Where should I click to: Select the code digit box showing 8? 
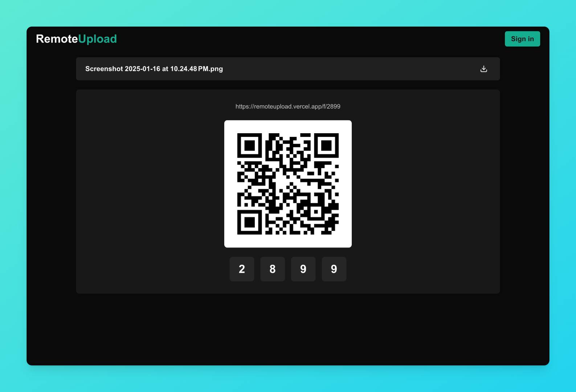pyautogui.click(x=273, y=269)
